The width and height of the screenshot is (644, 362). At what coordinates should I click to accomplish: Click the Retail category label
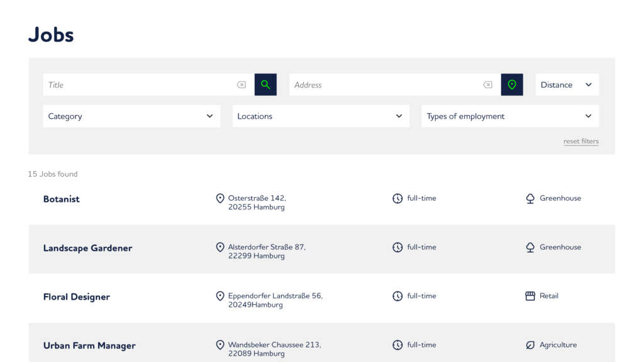point(548,296)
